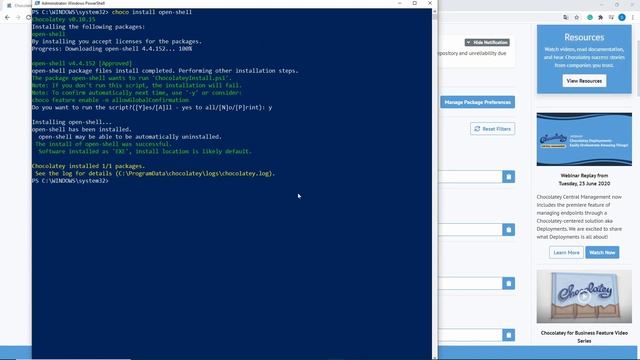640x360 pixels.
Task: Open the browser extensions puzzle icon
Action: click(600, 18)
